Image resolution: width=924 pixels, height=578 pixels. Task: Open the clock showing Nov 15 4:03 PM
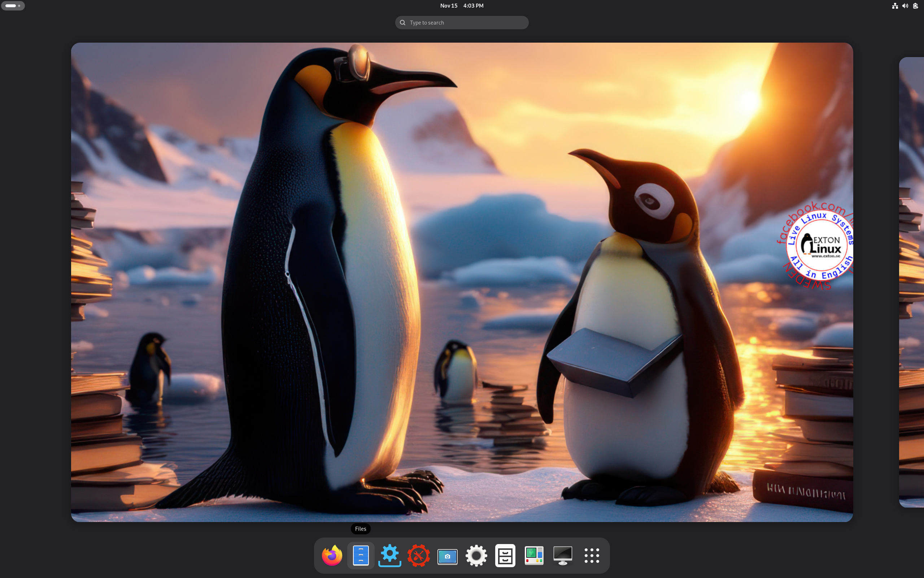[x=462, y=6]
